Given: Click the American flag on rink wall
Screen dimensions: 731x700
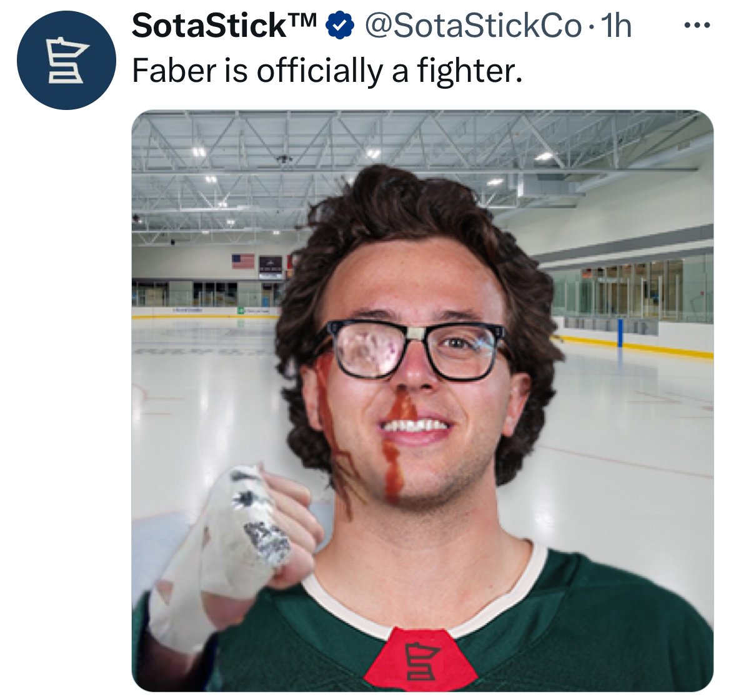Looking at the screenshot, I should click(x=243, y=261).
